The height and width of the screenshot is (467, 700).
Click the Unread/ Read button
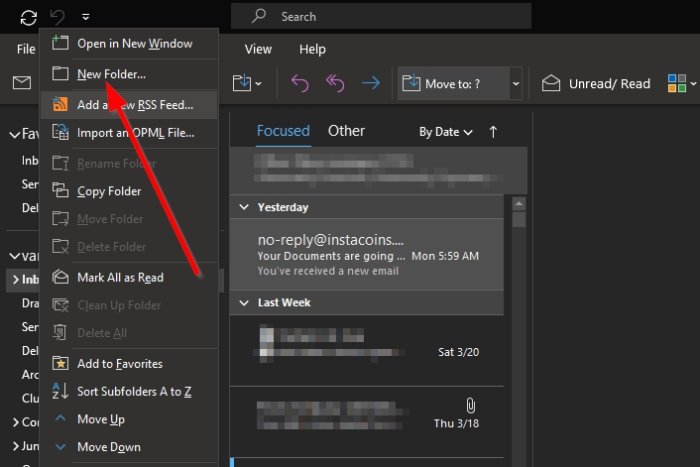pyautogui.click(x=596, y=83)
